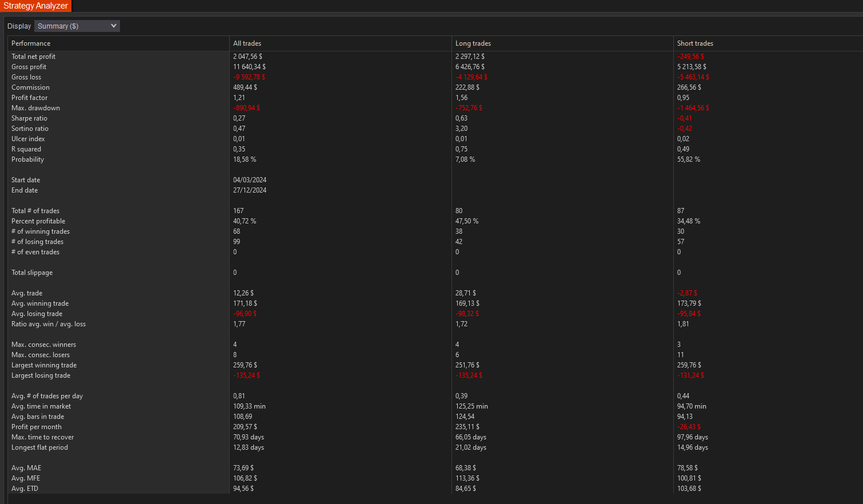Screen dimensions: 863x504
Task: Select the Avg. trade row label
Action: [27, 293]
